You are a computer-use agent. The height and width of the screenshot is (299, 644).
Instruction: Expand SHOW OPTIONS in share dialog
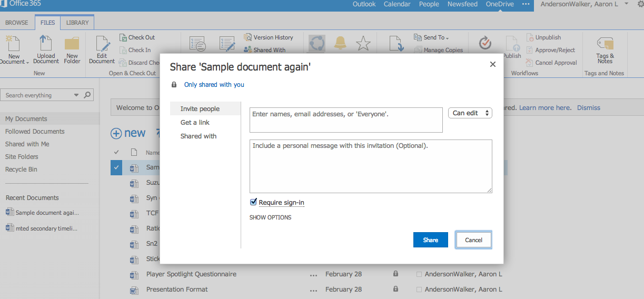(270, 217)
